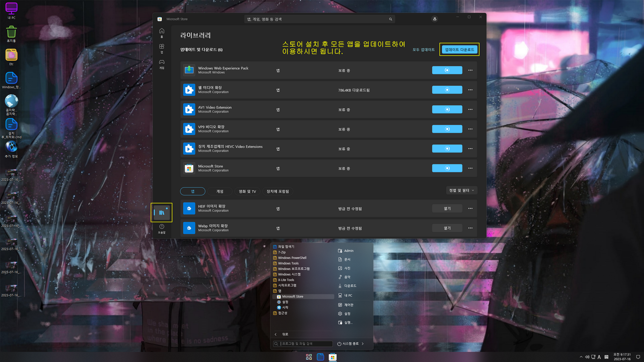
Task: Select the 게임 filter tab
Action: pyautogui.click(x=220, y=191)
